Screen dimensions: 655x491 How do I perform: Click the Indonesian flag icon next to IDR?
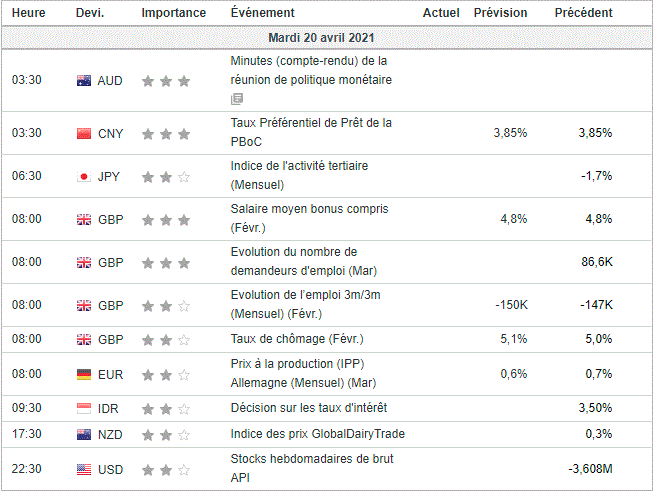pos(84,408)
